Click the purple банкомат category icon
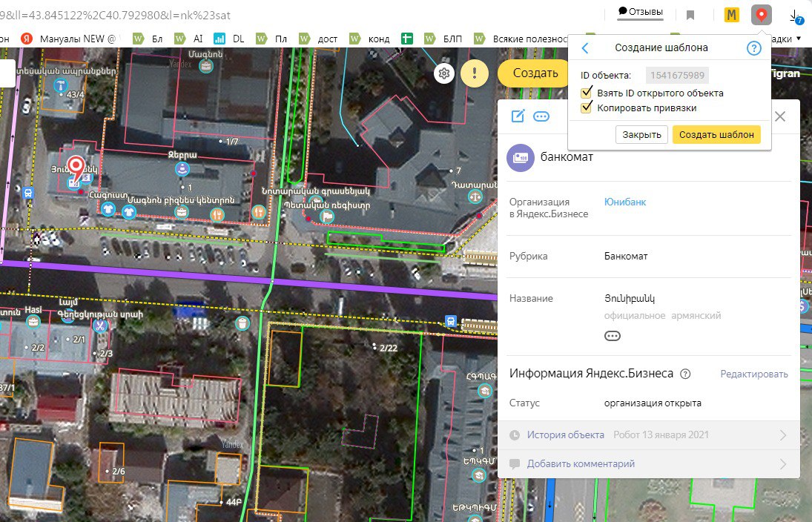 pos(521,157)
